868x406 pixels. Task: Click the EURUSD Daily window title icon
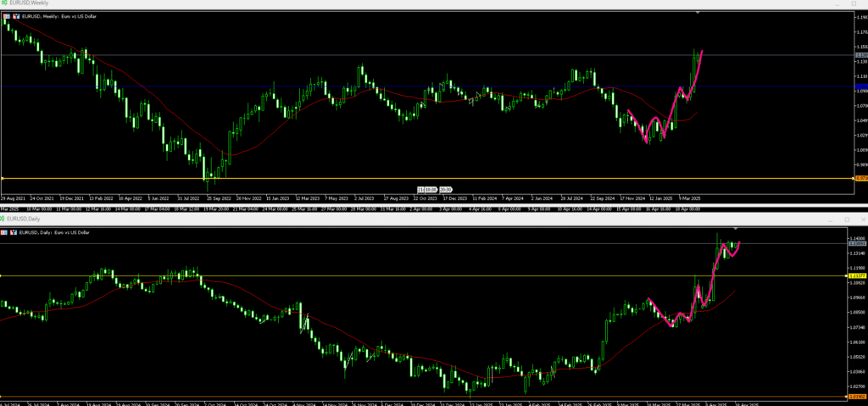click(3, 219)
